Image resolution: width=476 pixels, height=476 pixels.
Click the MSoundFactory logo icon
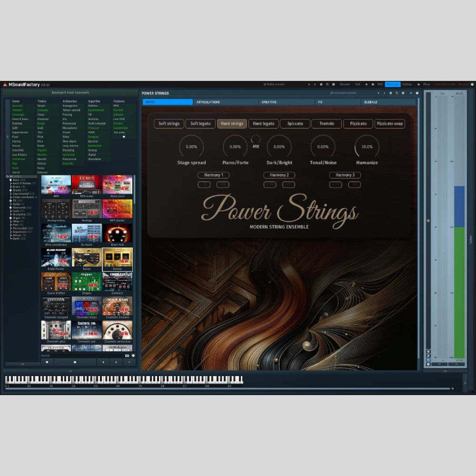[5, 84]
